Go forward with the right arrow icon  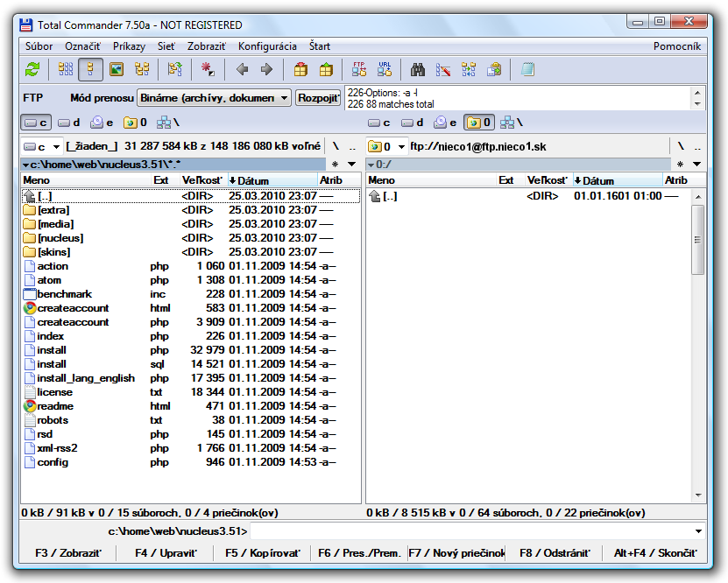pyautogui.click(x=266, y=69)
